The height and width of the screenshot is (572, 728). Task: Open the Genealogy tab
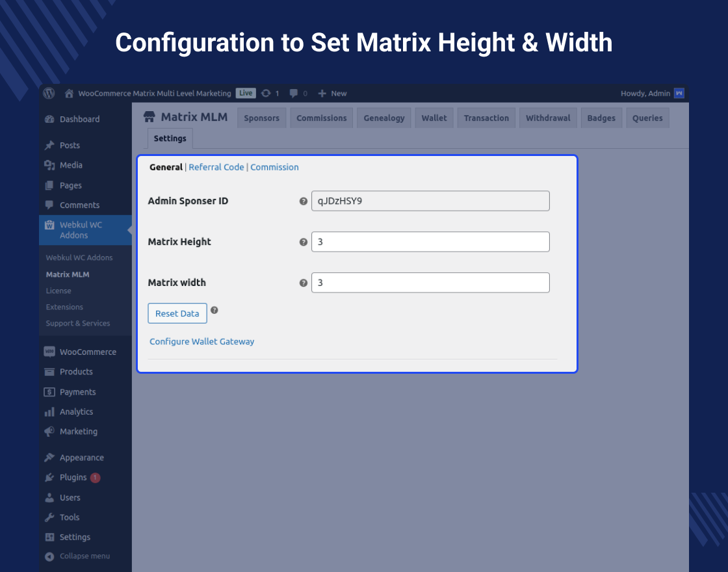pyautogui.click(x=383, y=118)
